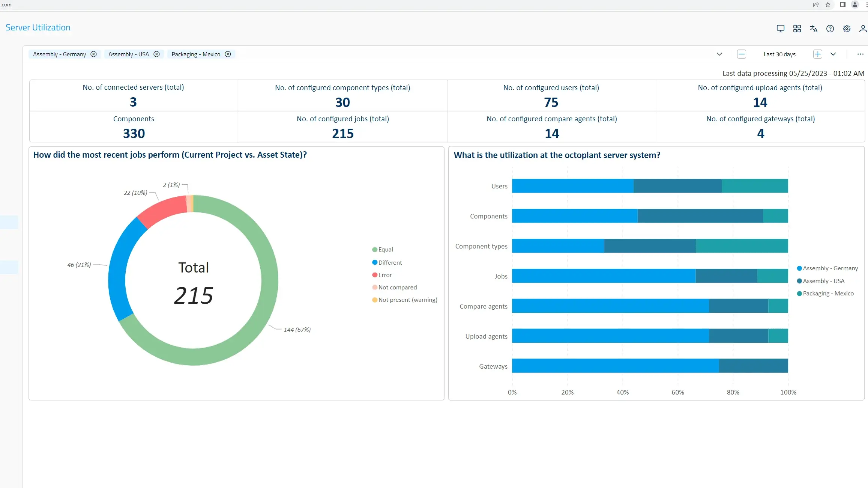868x488 pixels.
Task: Bookmark page with browser star icon
Action: click(x=827, y=5)
